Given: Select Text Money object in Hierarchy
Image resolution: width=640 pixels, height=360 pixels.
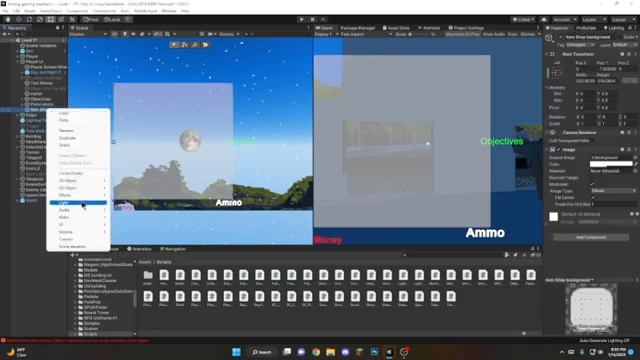Looking at the screenshot, I should pyautogui.click(x=41, y=83).
